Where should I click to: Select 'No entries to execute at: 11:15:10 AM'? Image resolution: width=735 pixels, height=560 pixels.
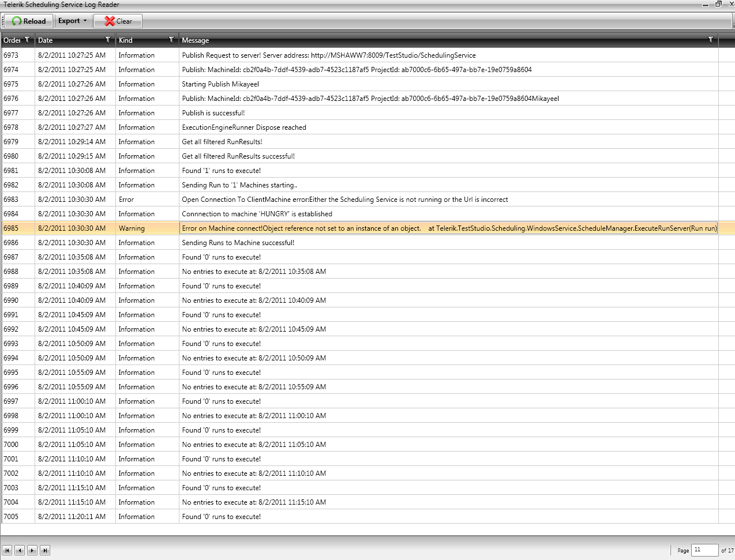tap(254, 502)
